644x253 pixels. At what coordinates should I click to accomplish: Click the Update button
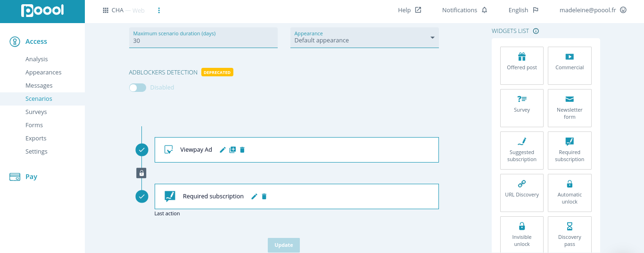pos(284,245)
